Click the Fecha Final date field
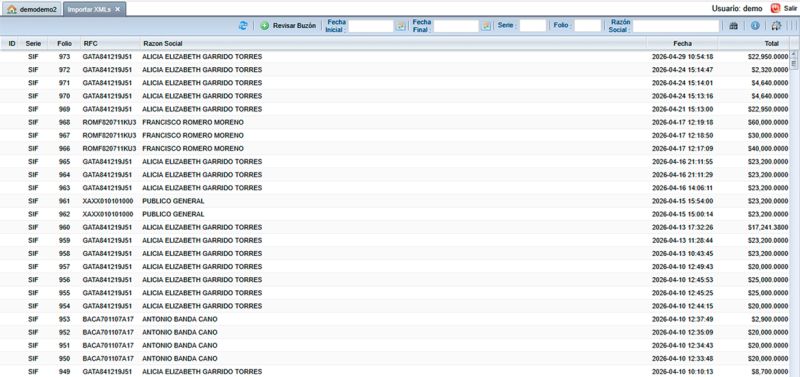The height and width of the screenshot is (377, 800). point(456,26)
